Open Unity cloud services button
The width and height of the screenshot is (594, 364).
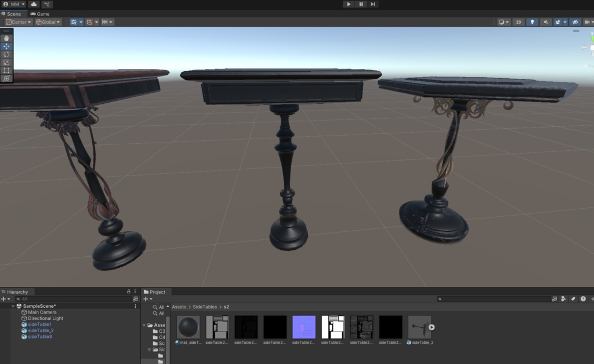(x=34, y=4)
